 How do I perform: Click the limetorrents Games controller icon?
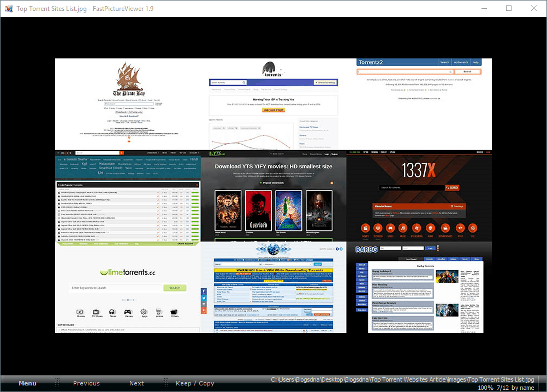point(128,312)
